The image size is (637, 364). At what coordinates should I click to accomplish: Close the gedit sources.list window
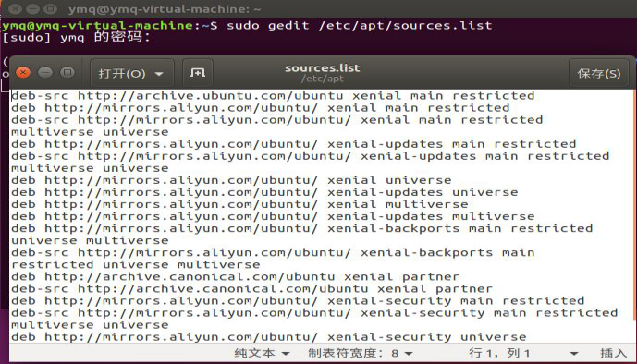23,73
